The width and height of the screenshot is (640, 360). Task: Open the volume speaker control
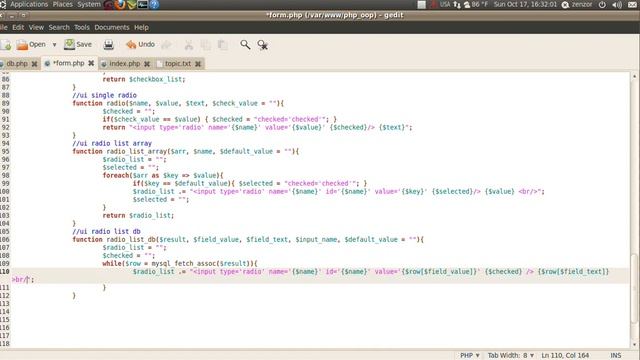617,5
